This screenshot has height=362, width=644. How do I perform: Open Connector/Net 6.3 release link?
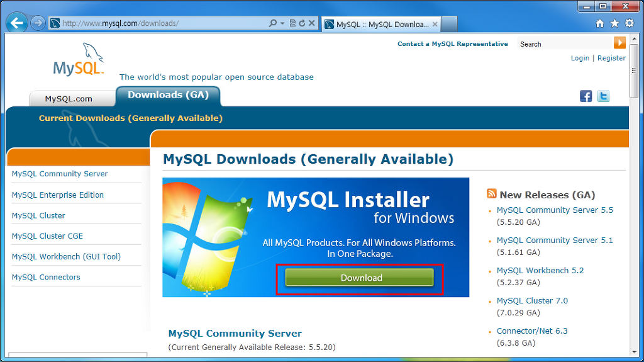click(532, 331)
